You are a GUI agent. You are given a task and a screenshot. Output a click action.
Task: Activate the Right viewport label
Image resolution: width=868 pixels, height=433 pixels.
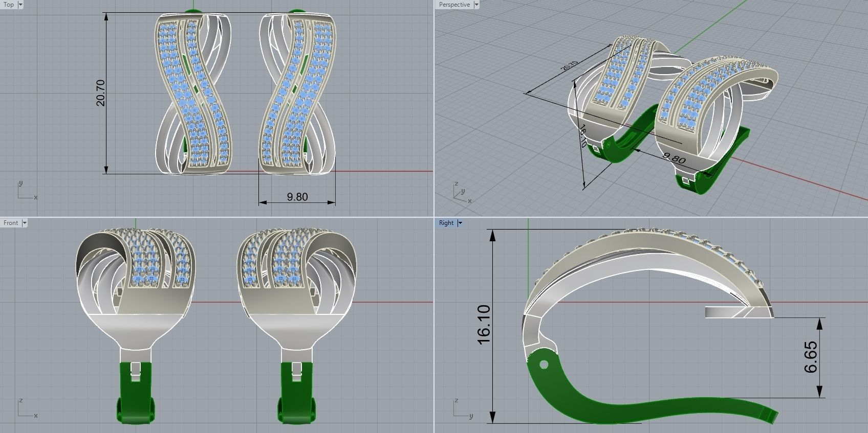tap(446, 223)
